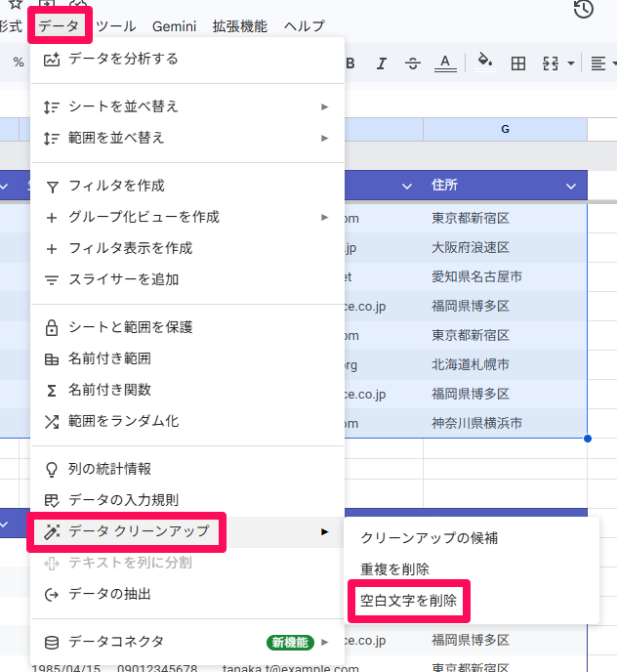The height and width of the screenshot is (672, 617).
Task: Click cell 北海道札幌市
Action: coord(505,364)
